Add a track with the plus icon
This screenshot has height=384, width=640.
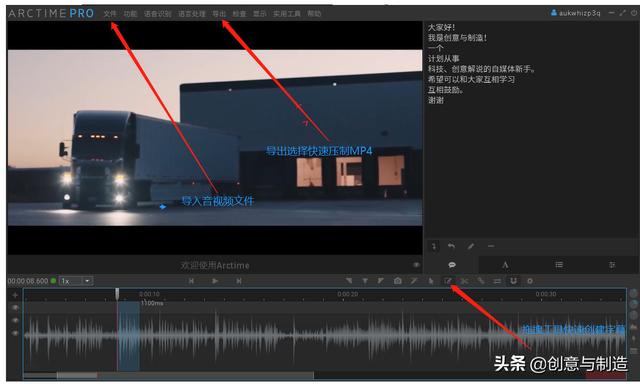pos(15,295)
